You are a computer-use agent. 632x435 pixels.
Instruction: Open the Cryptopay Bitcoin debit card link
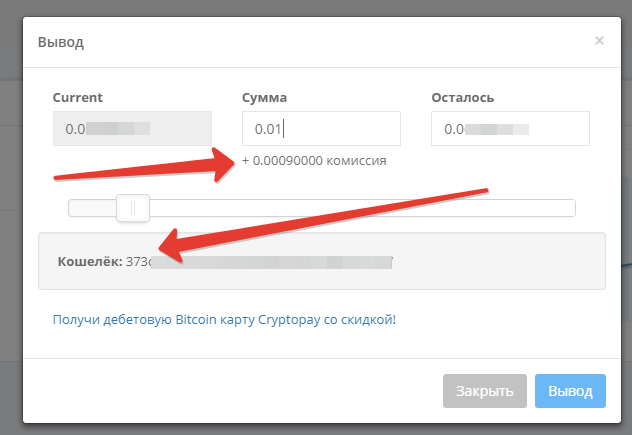click(224, 320)
